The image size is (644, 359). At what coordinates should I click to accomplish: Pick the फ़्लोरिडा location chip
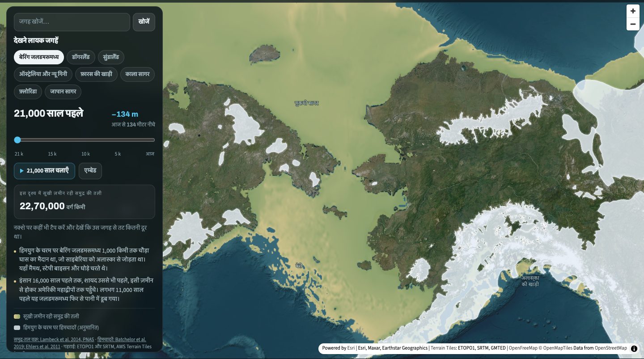pyautogui.click(x=28, y=92)
